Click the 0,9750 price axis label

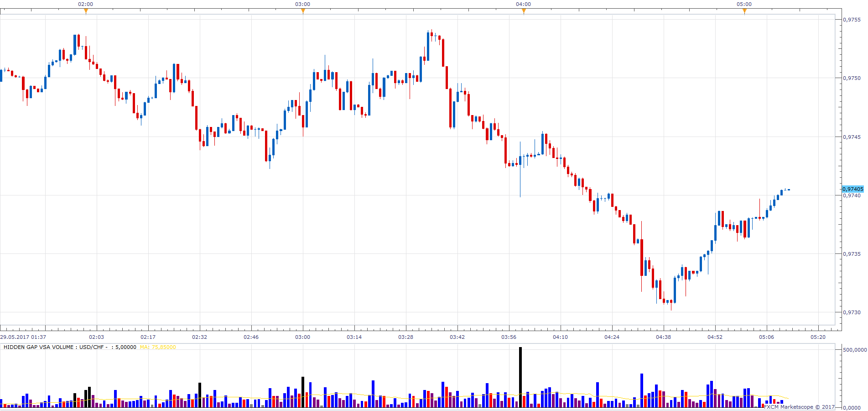[x=852, y=78]
